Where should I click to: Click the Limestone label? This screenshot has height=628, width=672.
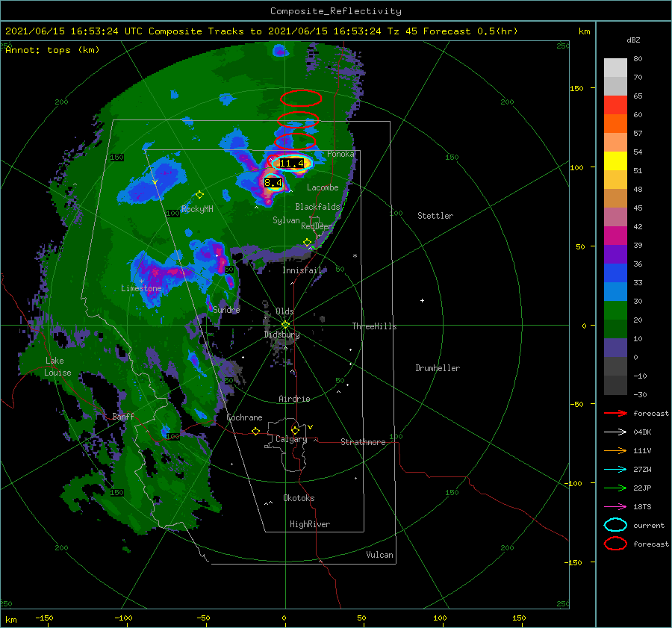[141, 288]
